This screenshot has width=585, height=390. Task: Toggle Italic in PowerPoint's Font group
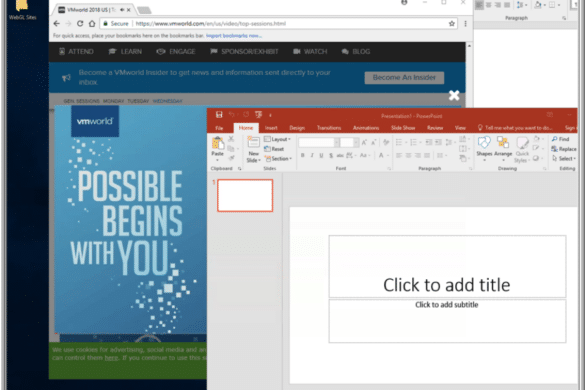312,155
